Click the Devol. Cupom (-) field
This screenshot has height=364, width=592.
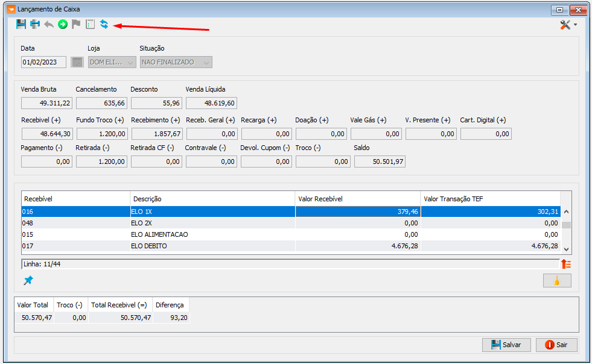(x=267, y=162)
